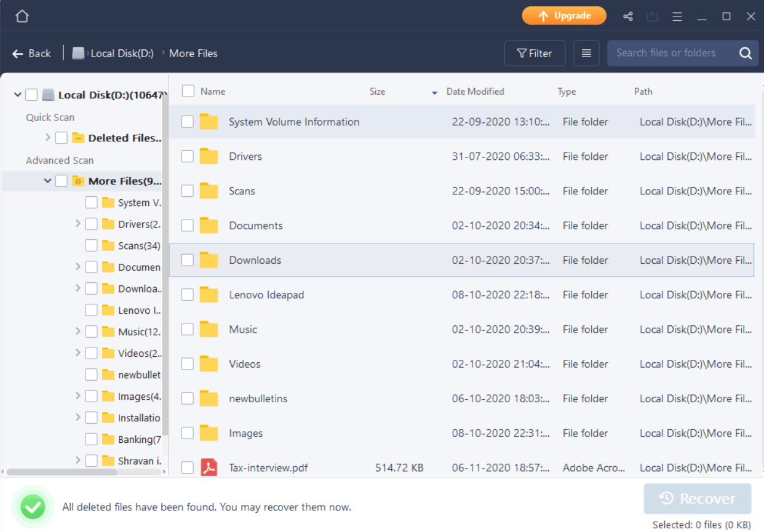
Task: Expand the Videos tree node
Action: [x=78, y=353]
